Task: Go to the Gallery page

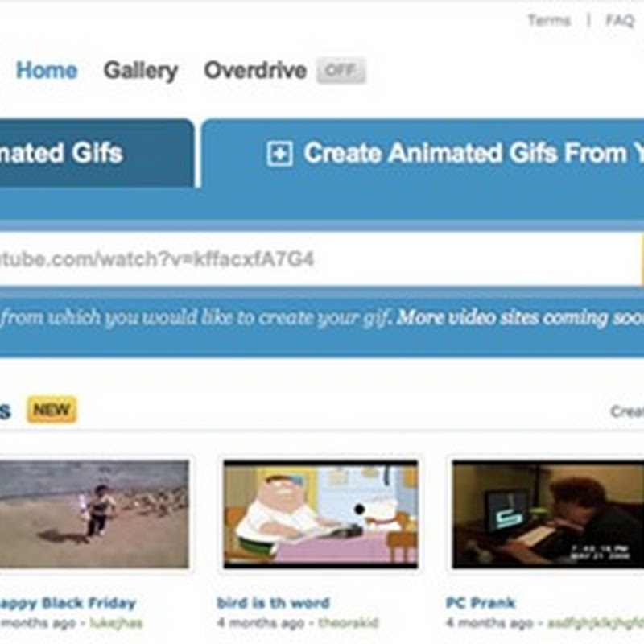Action: click(x=141, y=71)
